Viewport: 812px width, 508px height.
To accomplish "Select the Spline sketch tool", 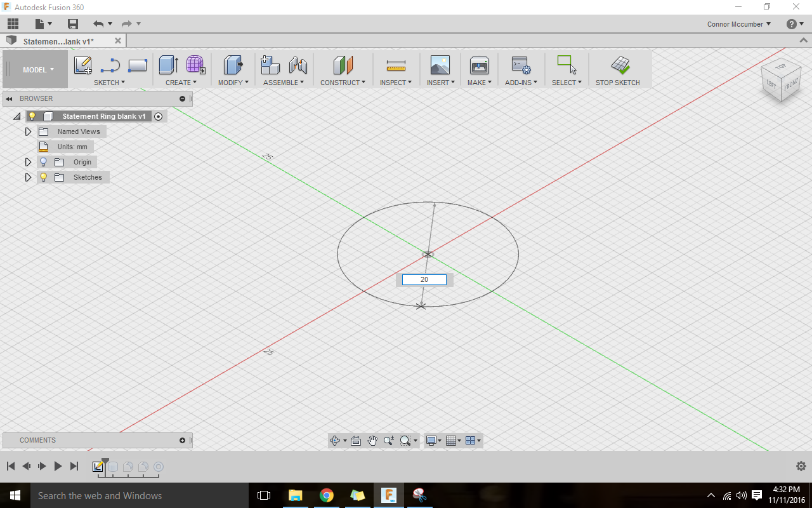I will pyautogui.click(x=110, y=65).
